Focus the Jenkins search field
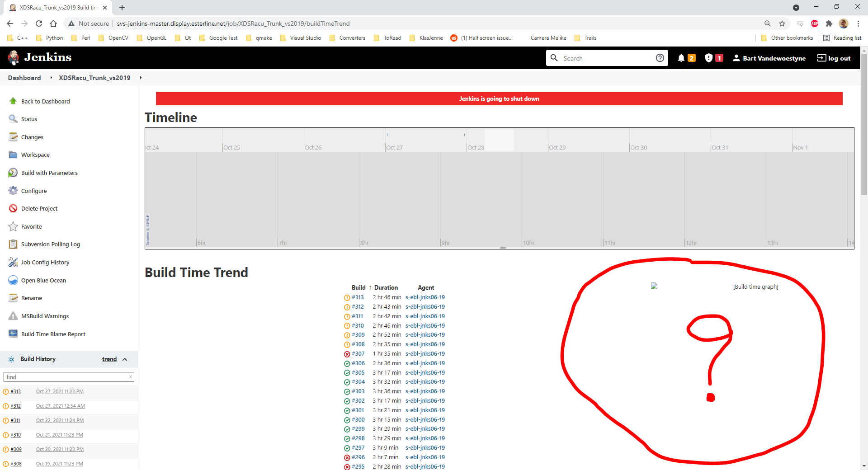The height and width of the screenshot is (470, 868). point(607,58)
